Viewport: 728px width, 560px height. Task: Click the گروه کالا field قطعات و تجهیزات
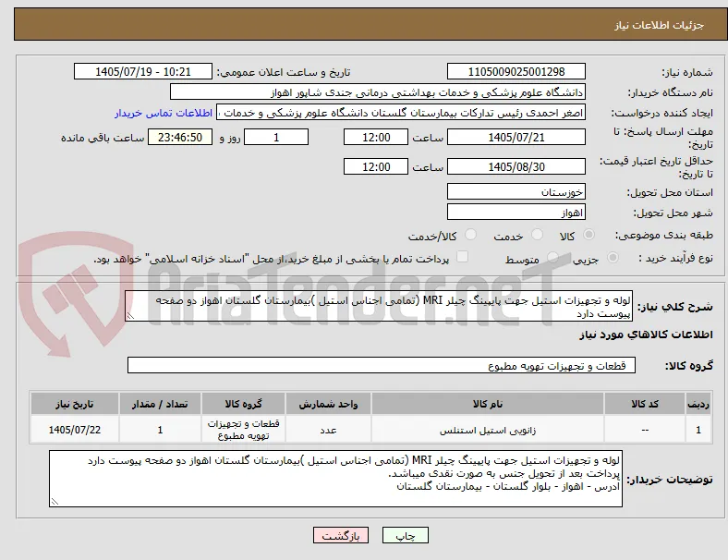point(382,365)
